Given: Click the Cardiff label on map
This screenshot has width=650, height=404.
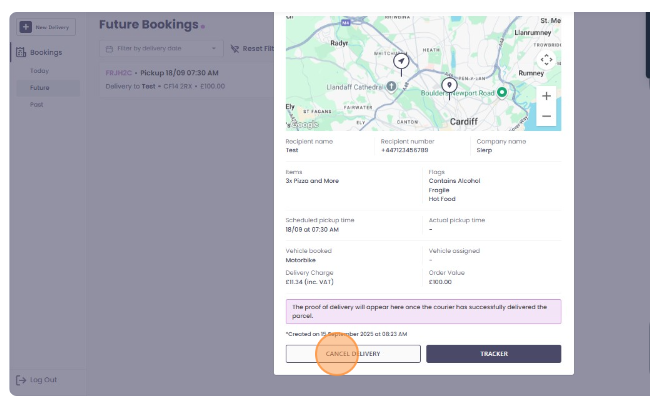Looking at the screenshot, I should [x=464, y=121].
